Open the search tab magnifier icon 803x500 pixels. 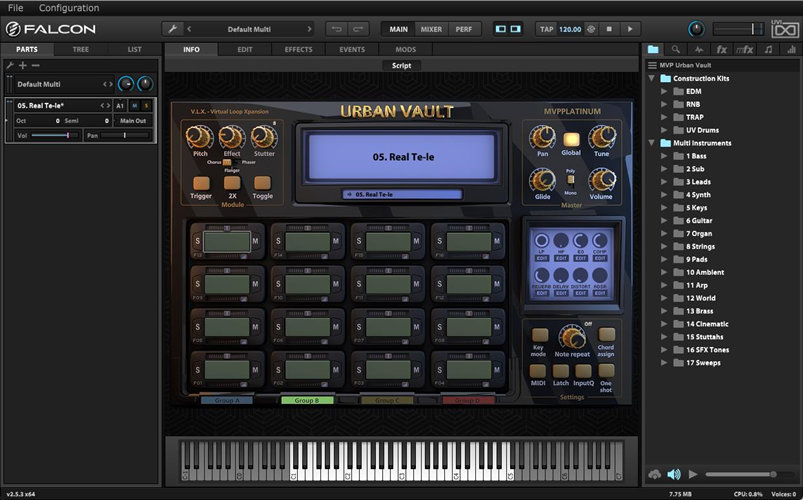tap(676, 49)
